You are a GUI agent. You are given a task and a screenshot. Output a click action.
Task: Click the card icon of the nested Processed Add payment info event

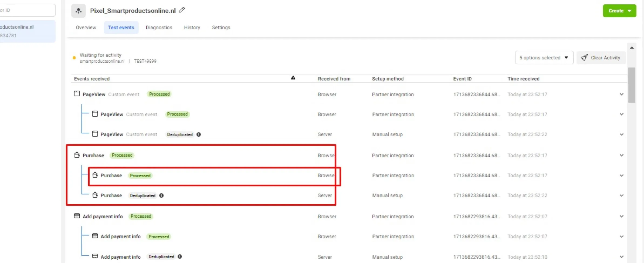pos(95,236)
